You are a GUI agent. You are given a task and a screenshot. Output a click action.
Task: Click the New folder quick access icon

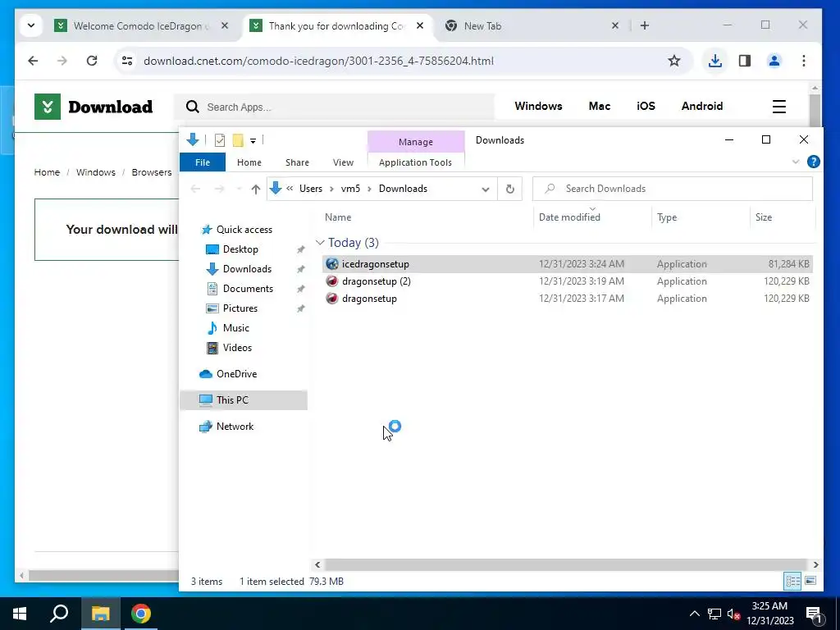[x=238, y=140]
